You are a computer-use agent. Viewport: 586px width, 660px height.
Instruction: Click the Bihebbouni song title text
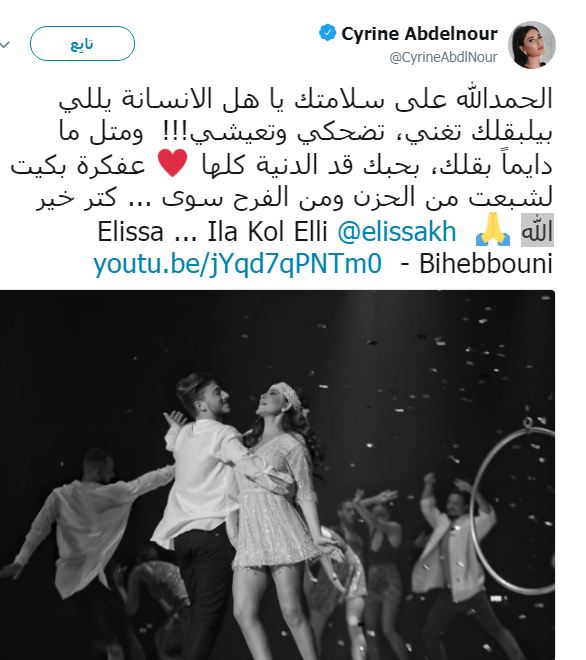(x=485, y=264)
